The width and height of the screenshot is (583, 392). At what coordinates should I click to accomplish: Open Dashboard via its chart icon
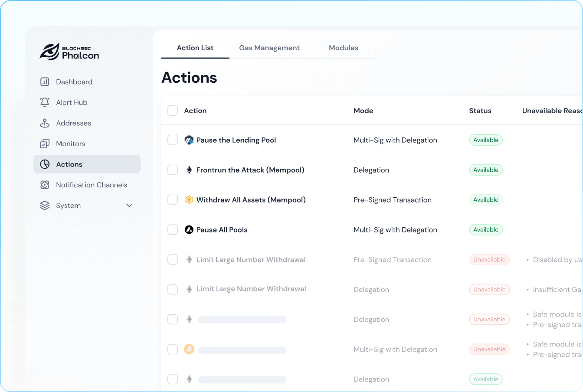pyautogui.click(x=45, y=82)
